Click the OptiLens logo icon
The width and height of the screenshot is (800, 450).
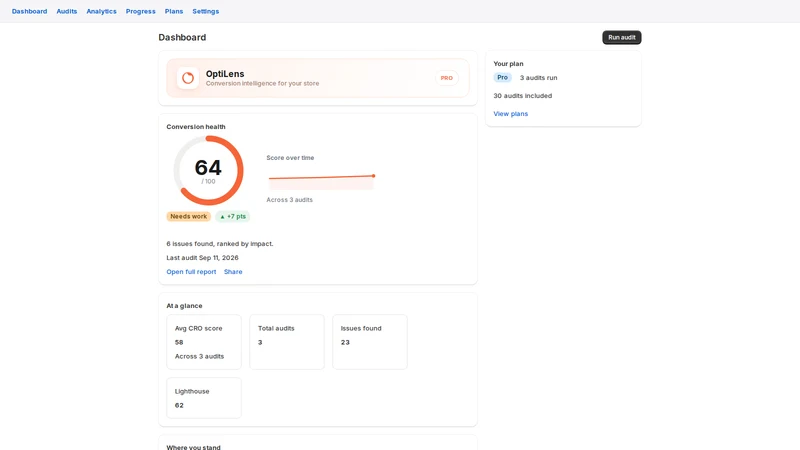(x=188, y=78)
